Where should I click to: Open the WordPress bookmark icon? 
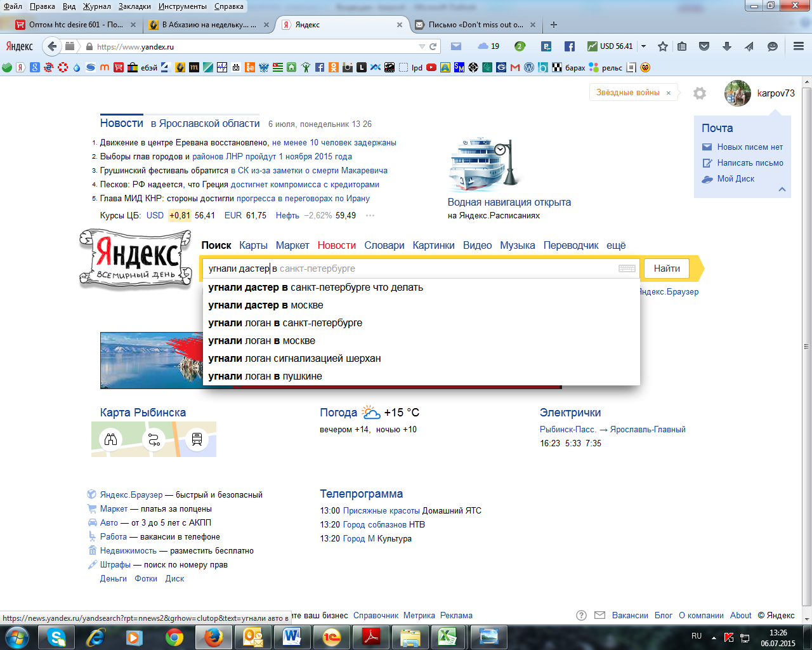click(x=529, y=67)
